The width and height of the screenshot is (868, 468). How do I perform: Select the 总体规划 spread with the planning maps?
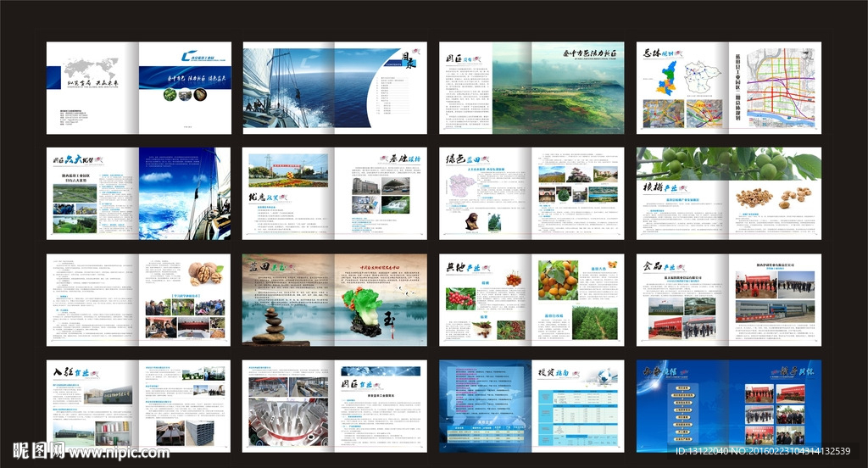click(728, 87)
